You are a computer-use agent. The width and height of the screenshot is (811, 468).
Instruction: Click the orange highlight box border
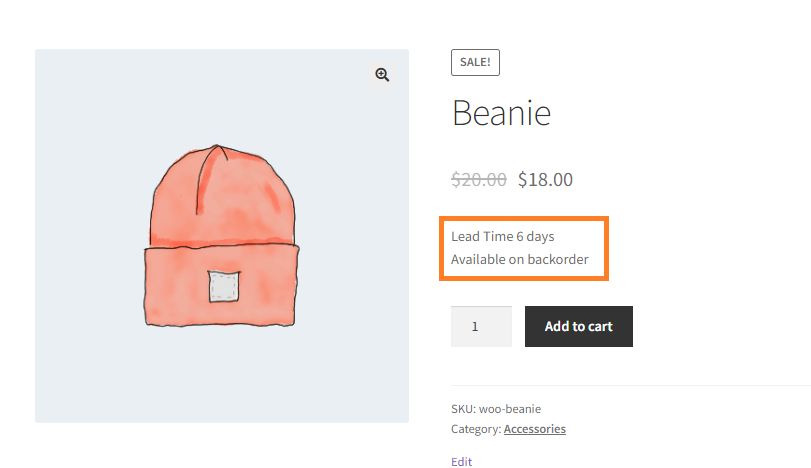(x=524, y=219)
